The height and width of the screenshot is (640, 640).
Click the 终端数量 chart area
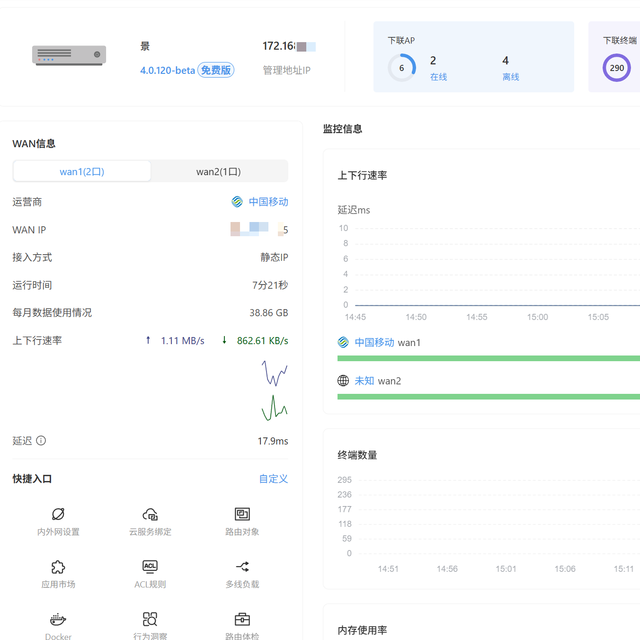coord(489,524)
